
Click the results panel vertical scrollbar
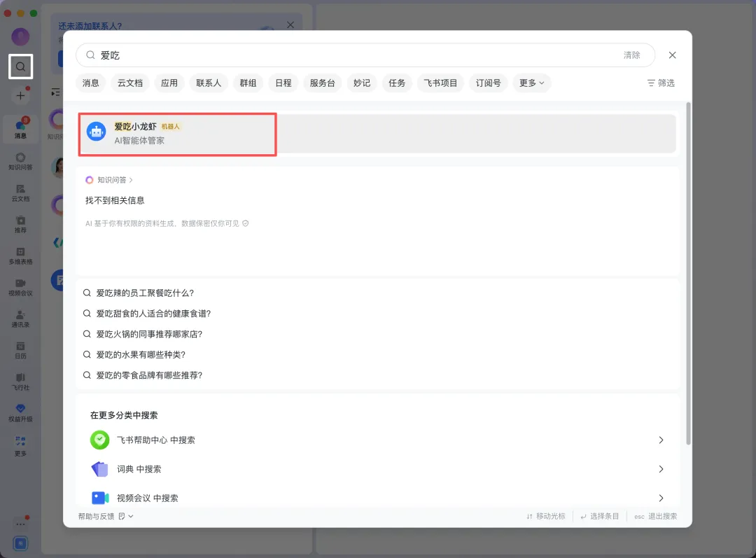tap(689, 274)
